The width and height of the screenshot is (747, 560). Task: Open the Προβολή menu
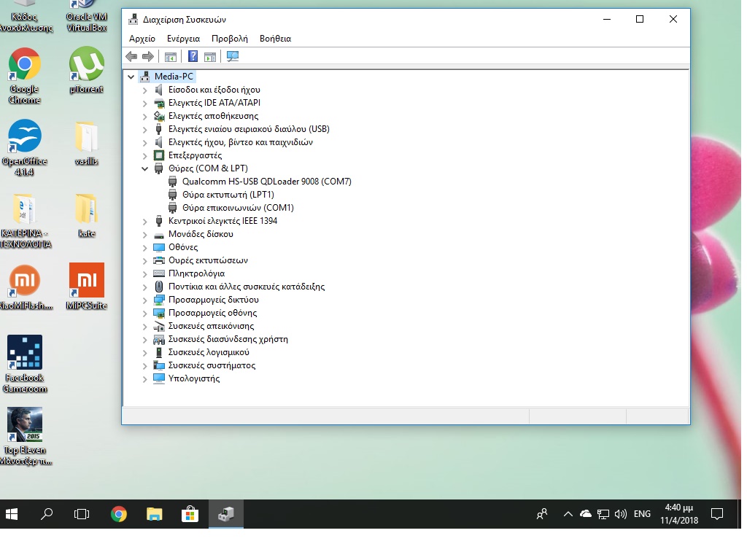pyautogui.click(x=229, y=39)
